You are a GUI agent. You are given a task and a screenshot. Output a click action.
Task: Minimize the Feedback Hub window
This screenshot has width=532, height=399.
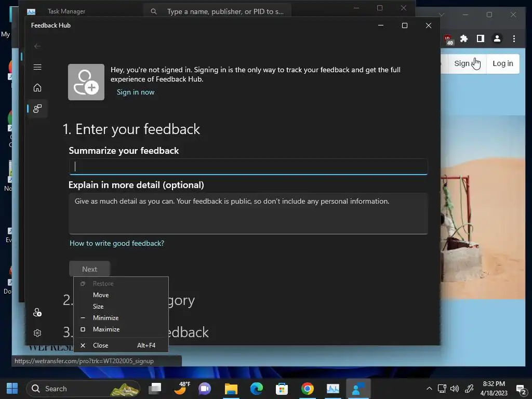(x=381, y=25)
